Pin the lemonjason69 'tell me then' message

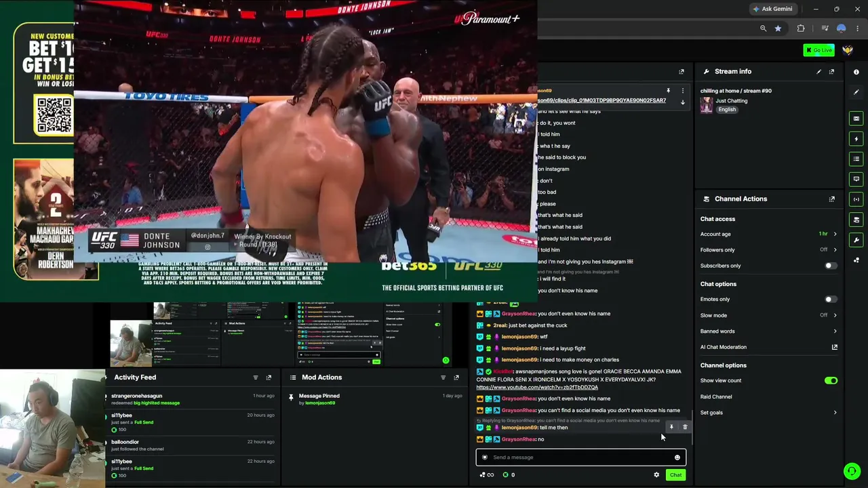pos(671,428)
